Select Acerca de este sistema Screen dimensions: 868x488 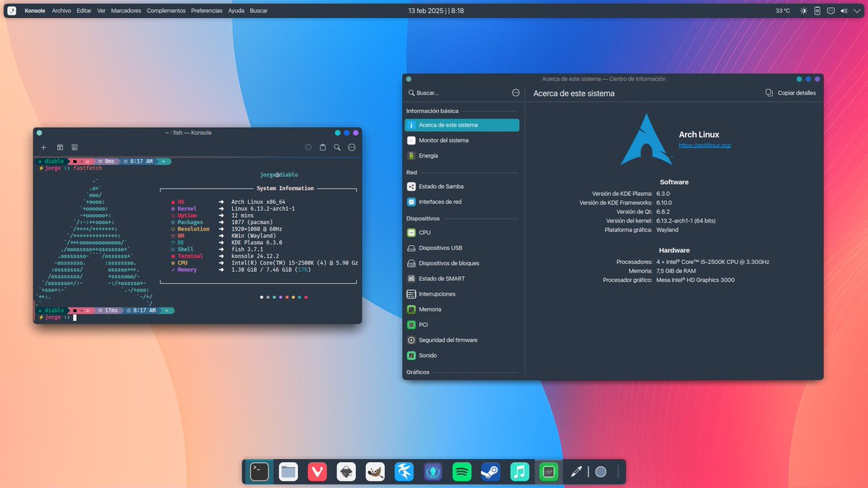pos(461,125)
